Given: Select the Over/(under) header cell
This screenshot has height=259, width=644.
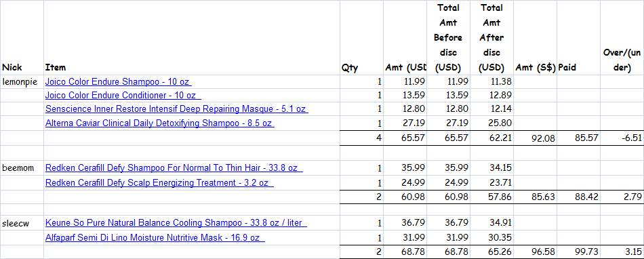Looking at the screenshot, I should 622,38.
